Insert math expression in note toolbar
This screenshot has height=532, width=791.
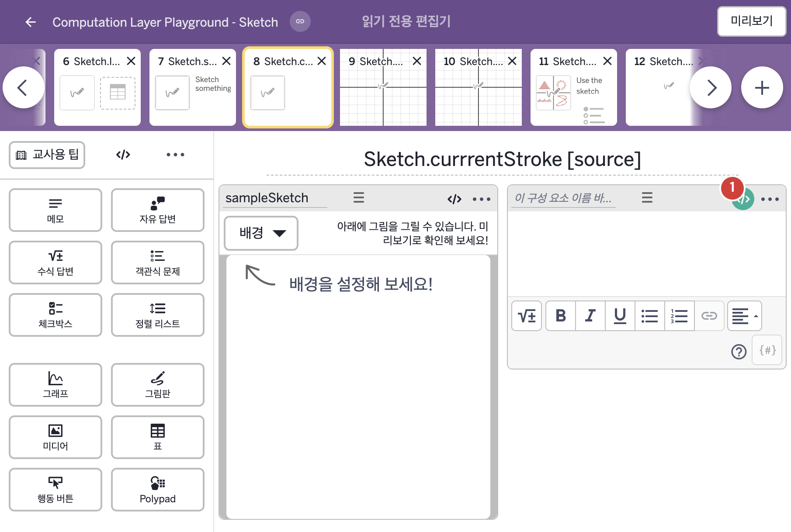tap(527, 316)
